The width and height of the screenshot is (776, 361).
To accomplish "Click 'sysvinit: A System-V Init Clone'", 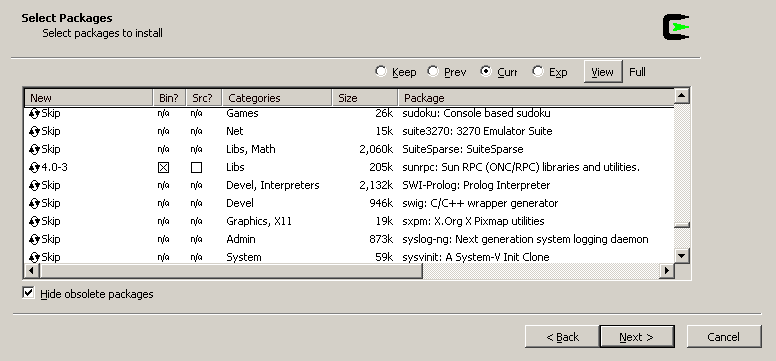I will [476, 257].
